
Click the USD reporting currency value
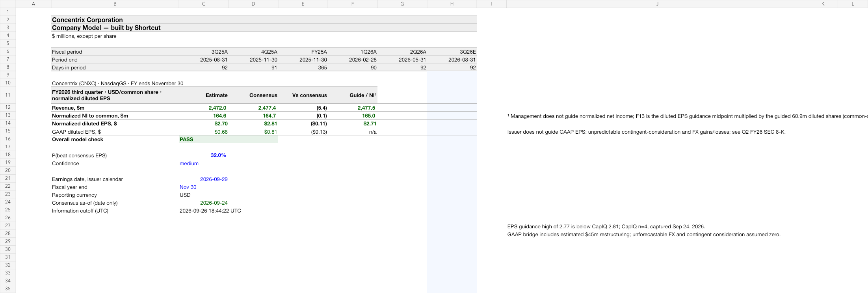pyautogui.click(x=204, y=195)
